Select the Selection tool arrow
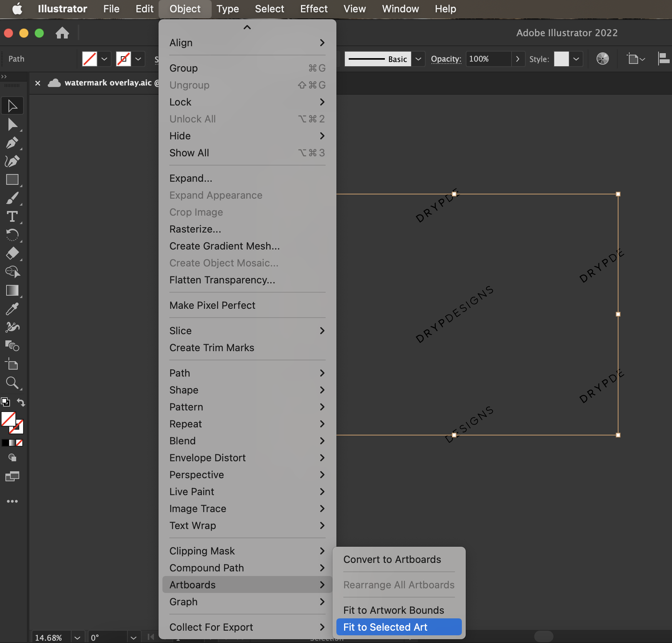The width and height of the screenshot is (672, 643). tap(12, 106)
